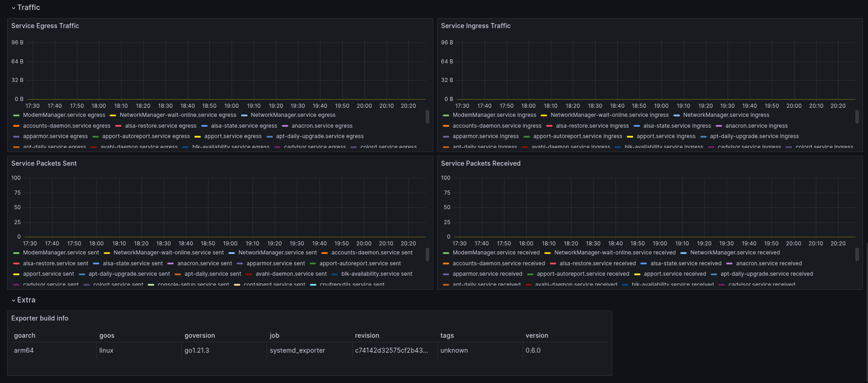This screenshot has width=868, height=383.
Task: Sort table by the version column header
Action: coord(537,335)
